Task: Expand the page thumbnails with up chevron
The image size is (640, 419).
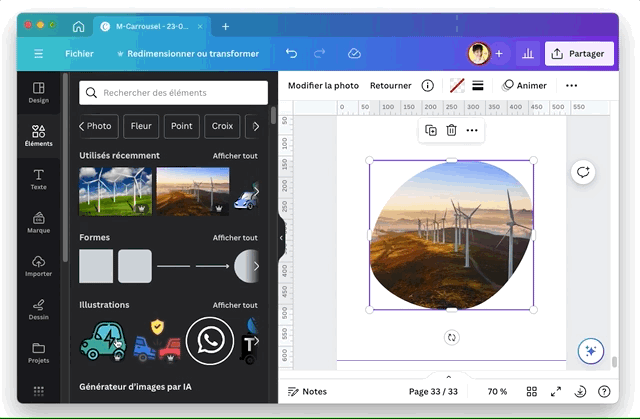Action: [449, 377]
